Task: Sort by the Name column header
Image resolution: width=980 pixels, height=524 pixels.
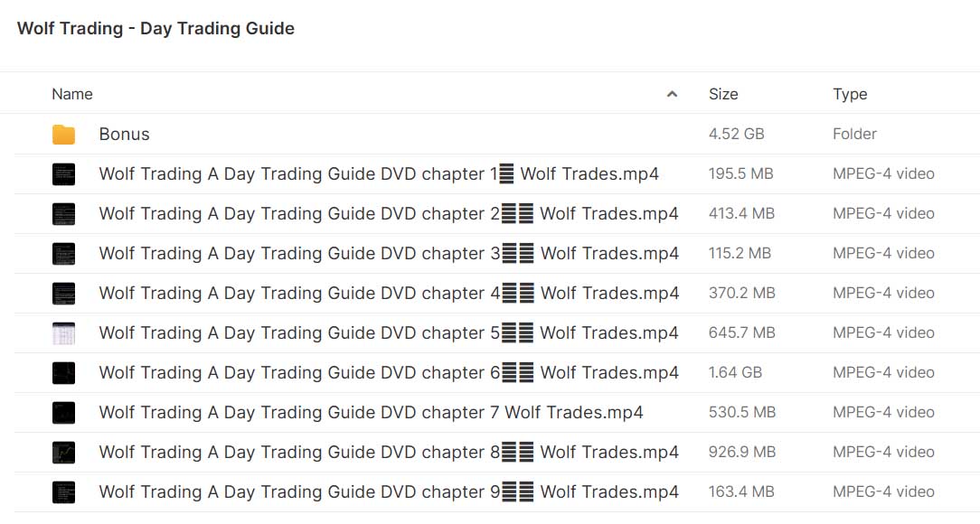Action: pyautogui.click(x=72, y=94)
